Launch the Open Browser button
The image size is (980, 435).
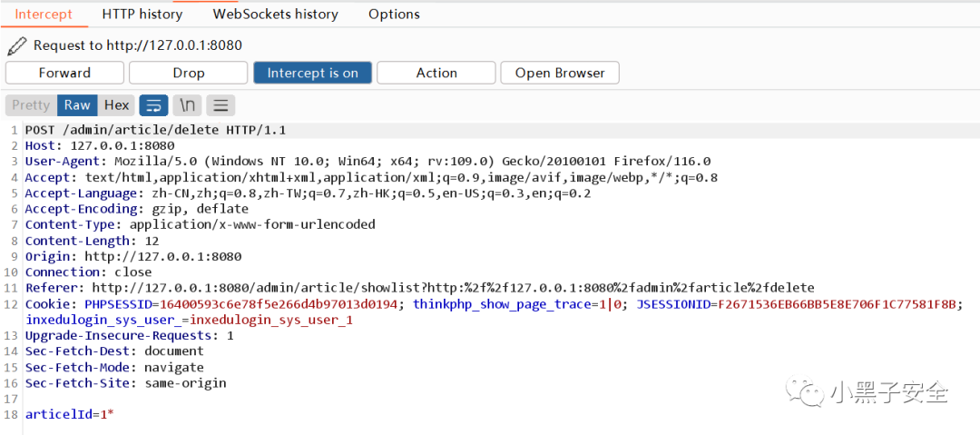click(560, 73)
